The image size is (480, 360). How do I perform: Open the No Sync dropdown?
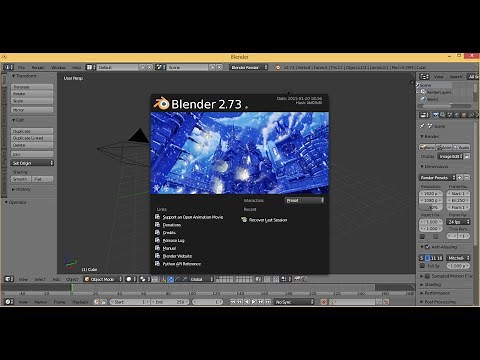coord(294,302)
